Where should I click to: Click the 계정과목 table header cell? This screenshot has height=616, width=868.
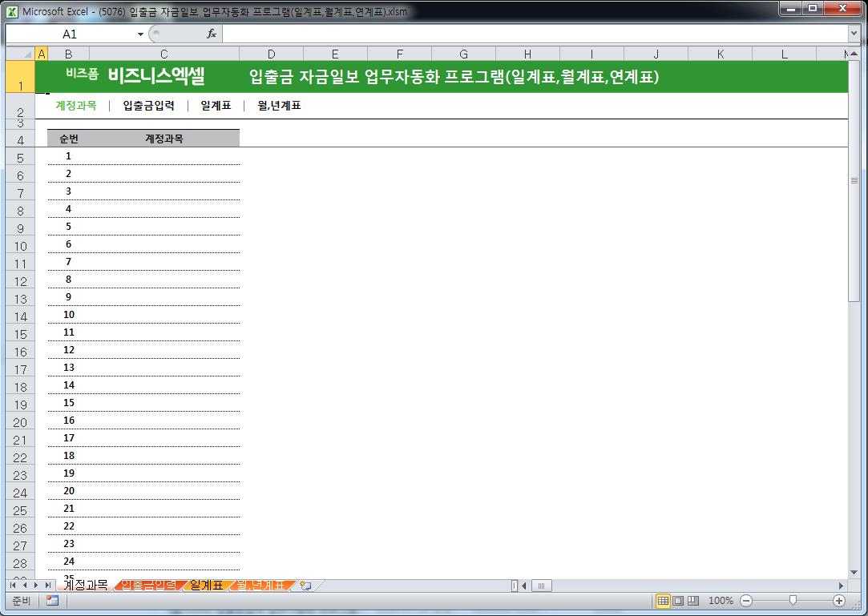164,139
